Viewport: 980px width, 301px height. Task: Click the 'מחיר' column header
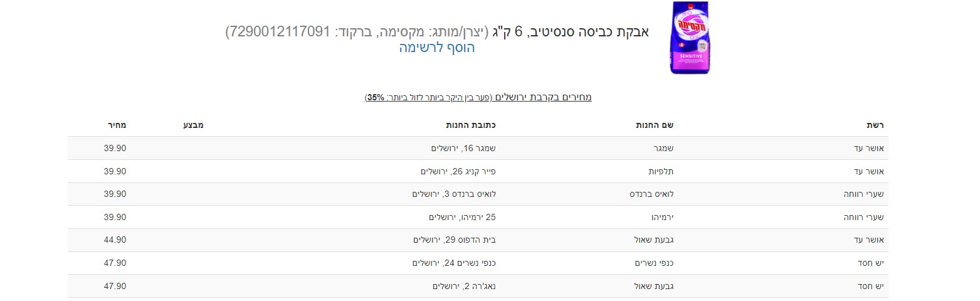pyautogui.click(x=116, y=125)
